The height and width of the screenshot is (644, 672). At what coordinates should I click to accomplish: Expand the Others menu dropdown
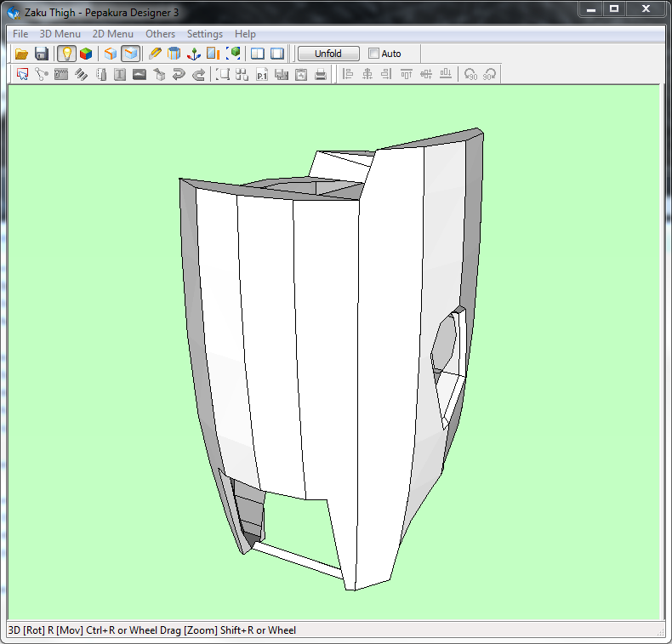[160, 34]
